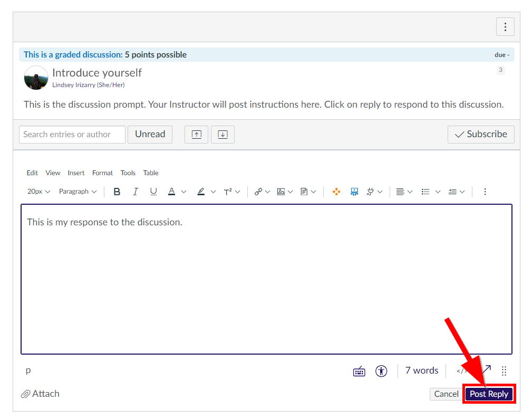Toggle underline formatting
This screenshot has width=532, height=419.
(153, 192)
